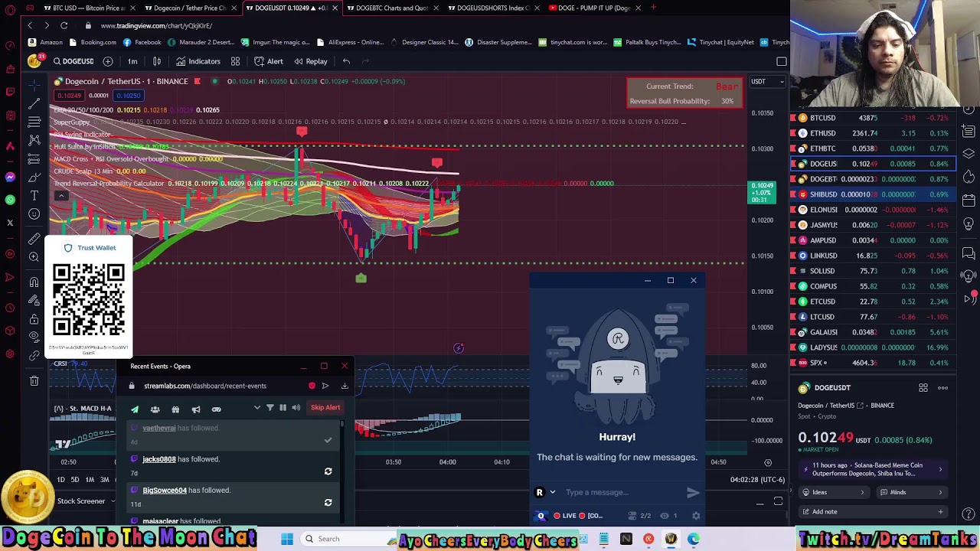This screenshot has height=551, width=980.
Task: Click the trash icon to remove drawings
Action: [x=34, y=380]
